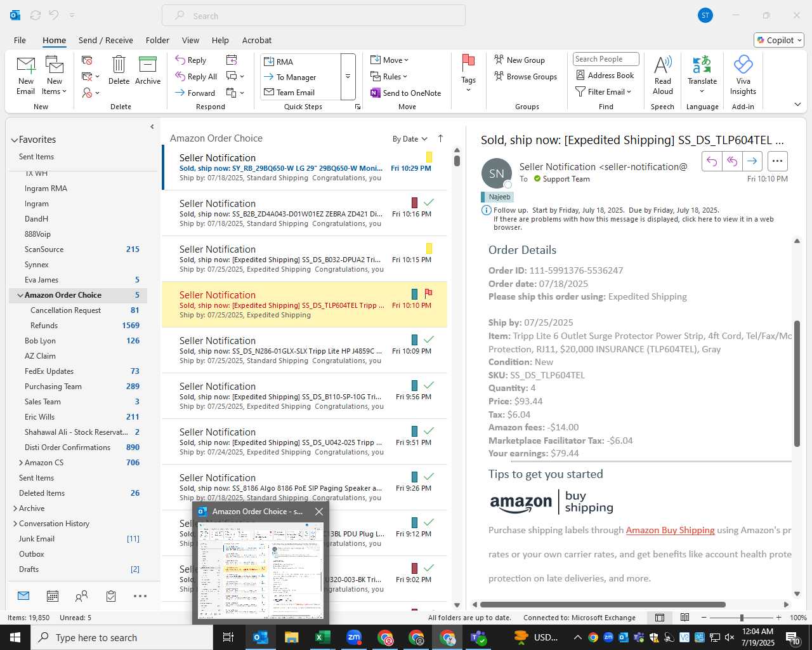Switch to Send / Receive tab
Viewport: 812px width, 650px height.
pos(105,40)
